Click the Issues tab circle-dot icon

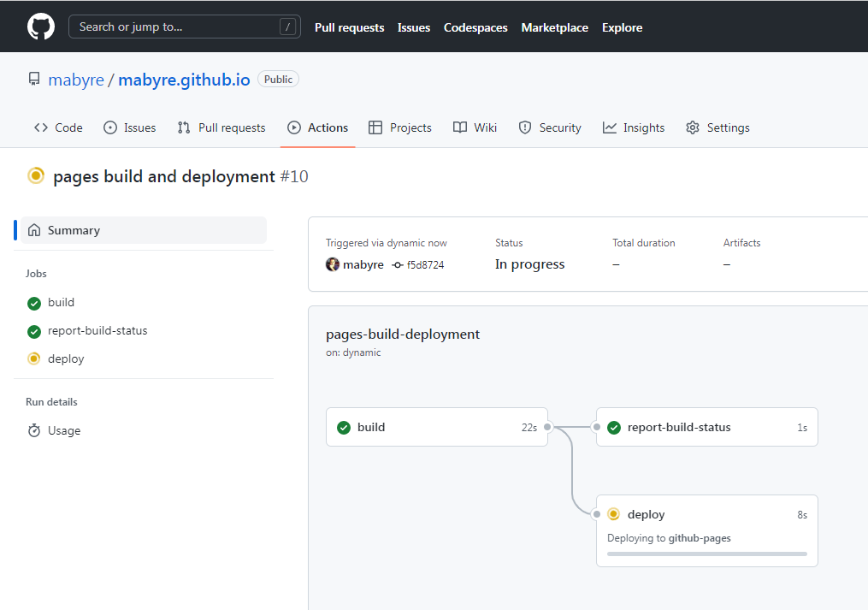[110, 127]
